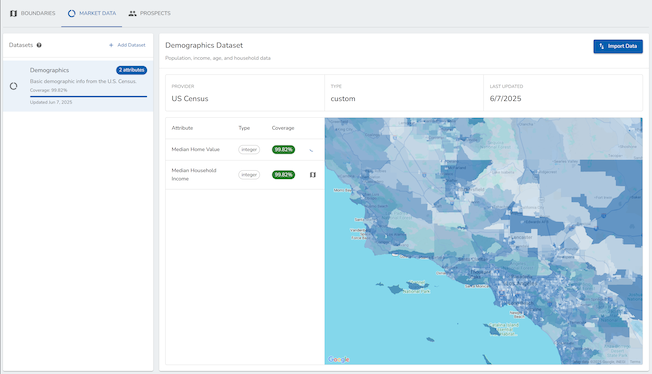
Task: Click the Attribute column header
Action: click(x=182, y=128)
